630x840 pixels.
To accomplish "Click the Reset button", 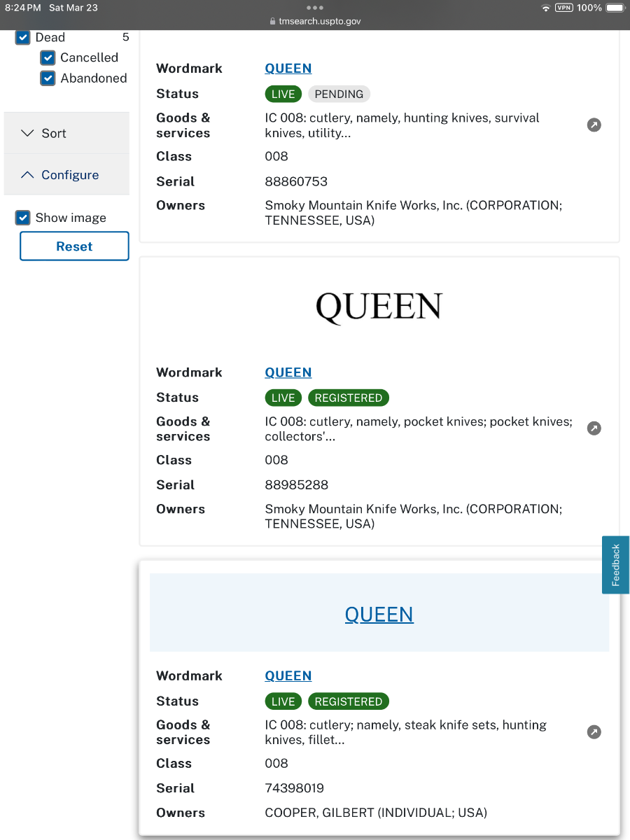I will [x=74, y=246].
